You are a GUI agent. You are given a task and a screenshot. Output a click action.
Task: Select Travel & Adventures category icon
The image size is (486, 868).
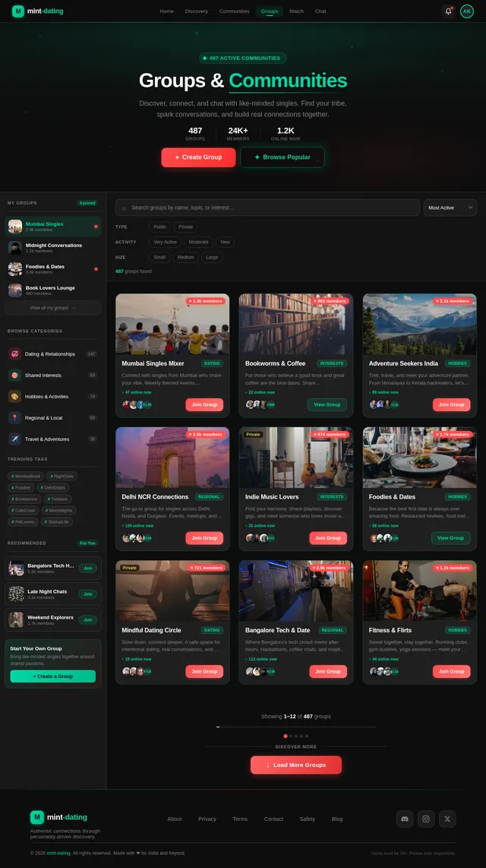(15, 439)
